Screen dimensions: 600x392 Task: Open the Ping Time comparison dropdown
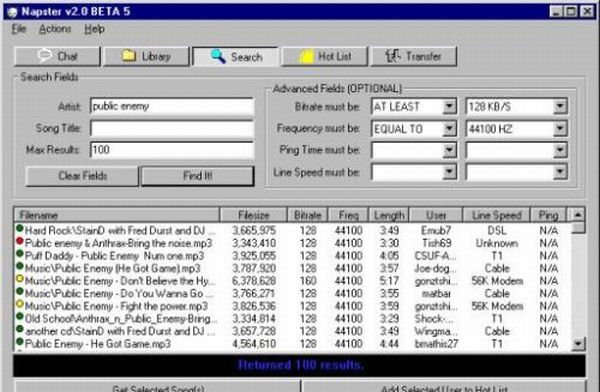(450, 150)
